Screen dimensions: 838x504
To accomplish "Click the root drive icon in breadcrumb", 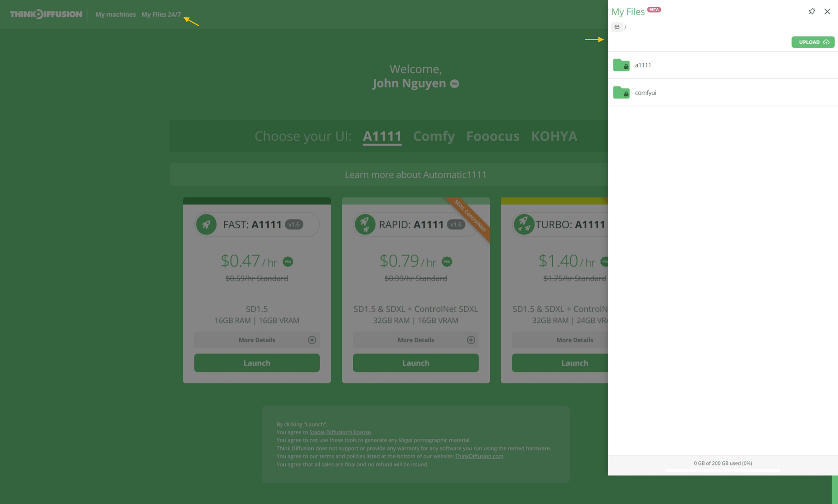I will (617, 27).
